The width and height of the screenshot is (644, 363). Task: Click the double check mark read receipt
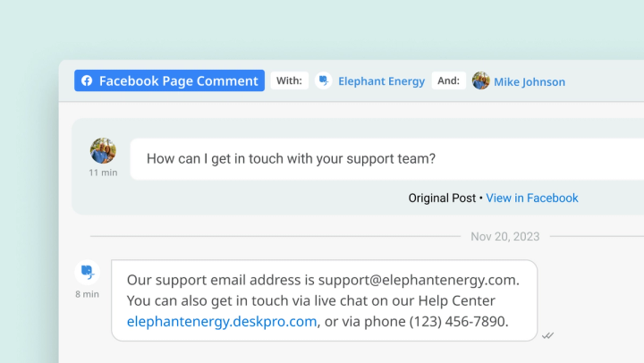[547, 335]
